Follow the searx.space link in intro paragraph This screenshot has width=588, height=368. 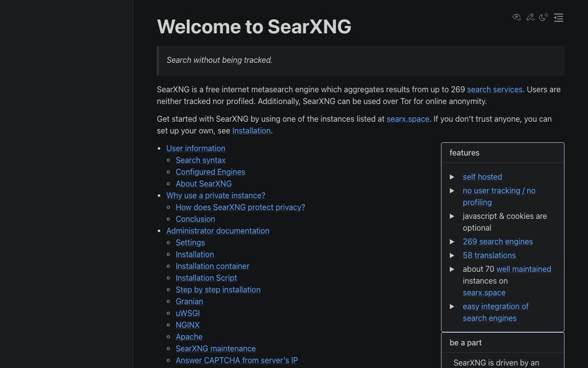(408, 119)
